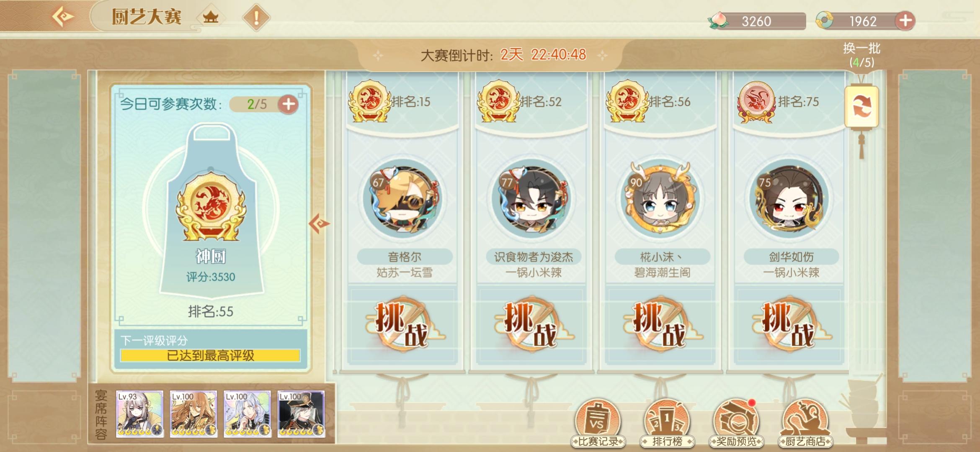This screenshot has height=452, width=980.
Task: View avatar of player 剑华如伤
Action: point(790,198)
